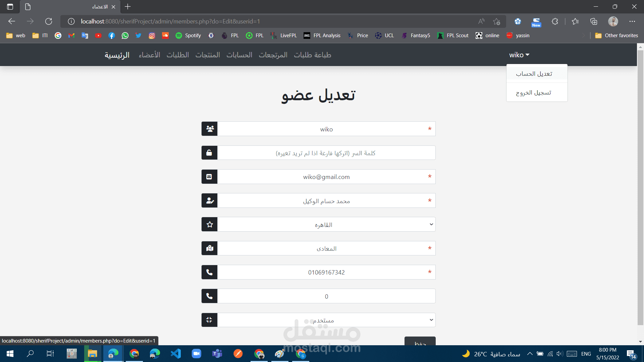Viewport: 644px width, 362px height.
Task: Choose تسجيل الخروج from the dropdown menu
Action: (533, 93)
